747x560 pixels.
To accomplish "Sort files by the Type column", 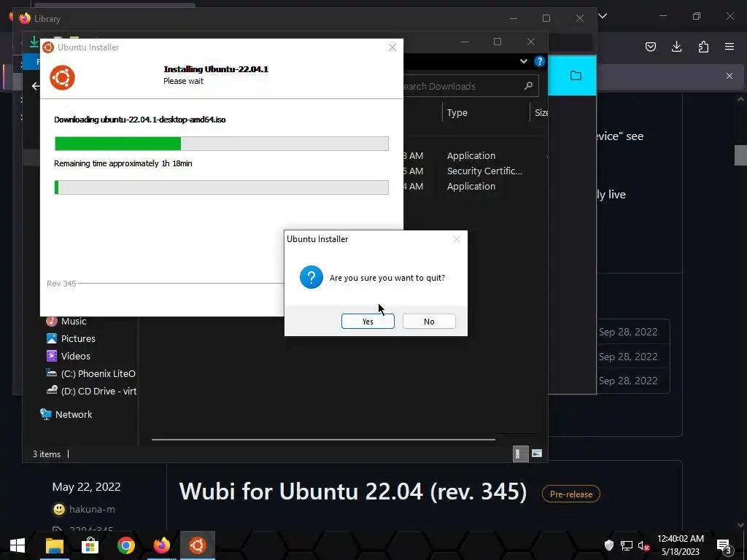I will tap(457, 113).
